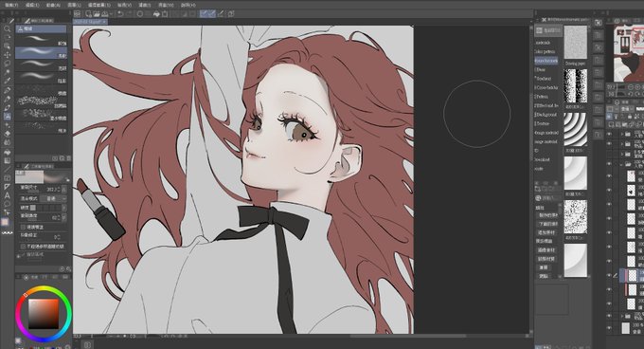644x349 pixels.
Task: Toggle eye of bottom paper layer
Action: pyautogui.click(x=609, y=328)
